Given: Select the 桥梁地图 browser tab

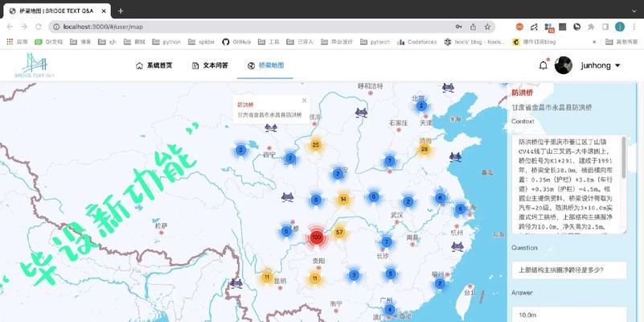Looking at the screenshot, I should pyautogui.click(x=56, y=11).
